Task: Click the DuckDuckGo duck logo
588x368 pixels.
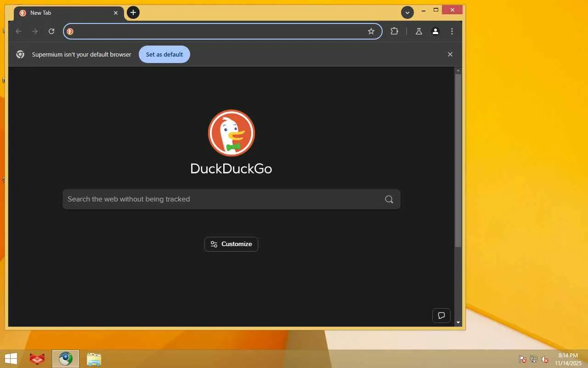Action: point(232,133)
